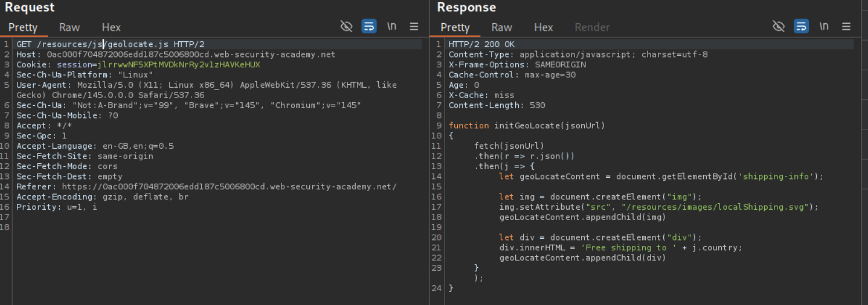Select Pretty tab in Response panel
868x305 pixels.
[455, 27]
